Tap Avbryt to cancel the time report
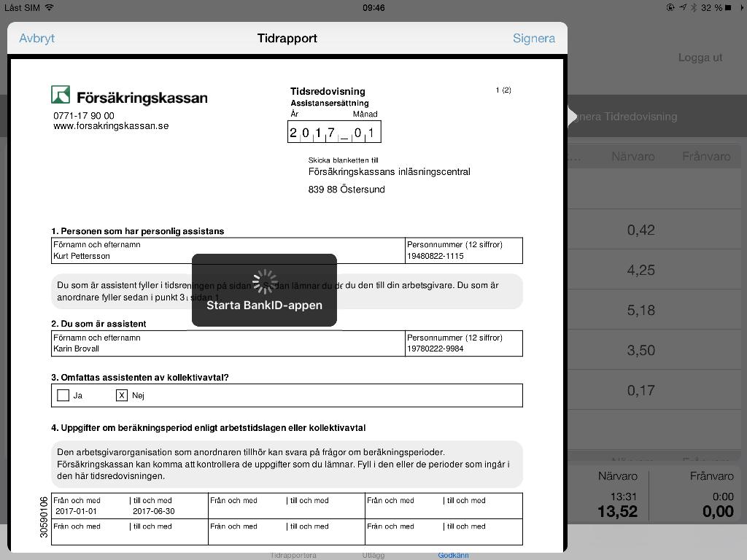Screen dimensions: 747x560 tap(36, 38)
